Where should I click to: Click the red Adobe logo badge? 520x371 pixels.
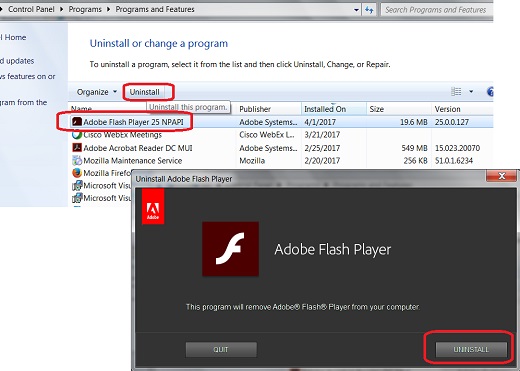(153, 206)
